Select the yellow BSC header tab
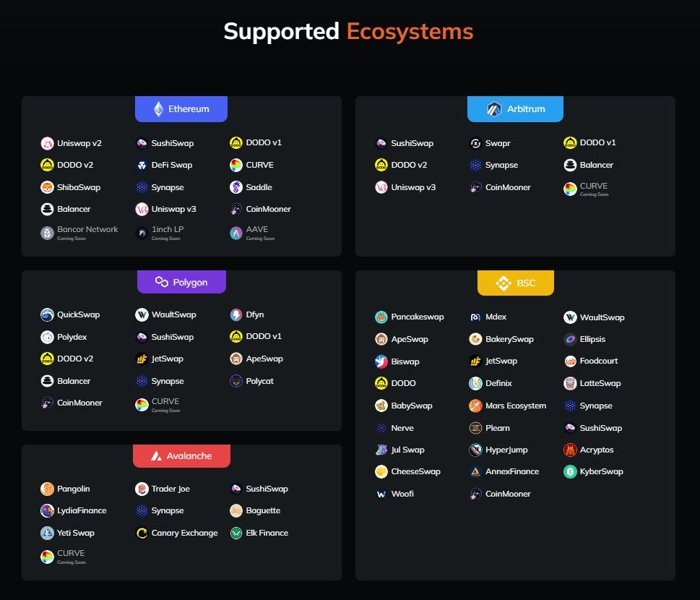 tap(516, 283)
